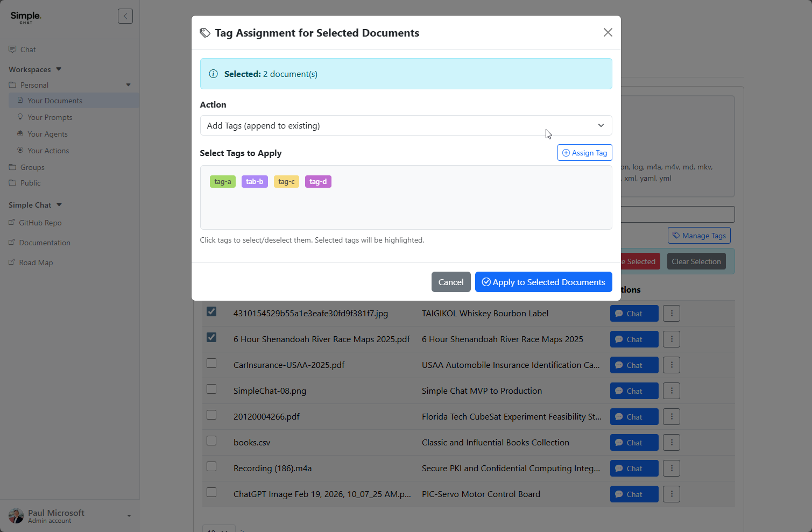Uncheck the Shenandoah River Race Maps checkbox
The image size is (812, 532).
click(x=211, y=337)
